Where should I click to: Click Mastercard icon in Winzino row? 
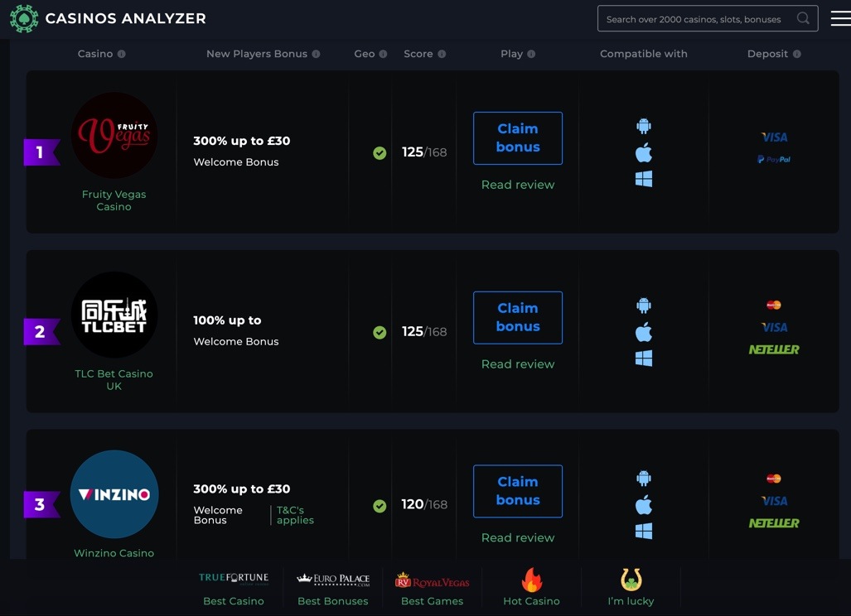774,479
